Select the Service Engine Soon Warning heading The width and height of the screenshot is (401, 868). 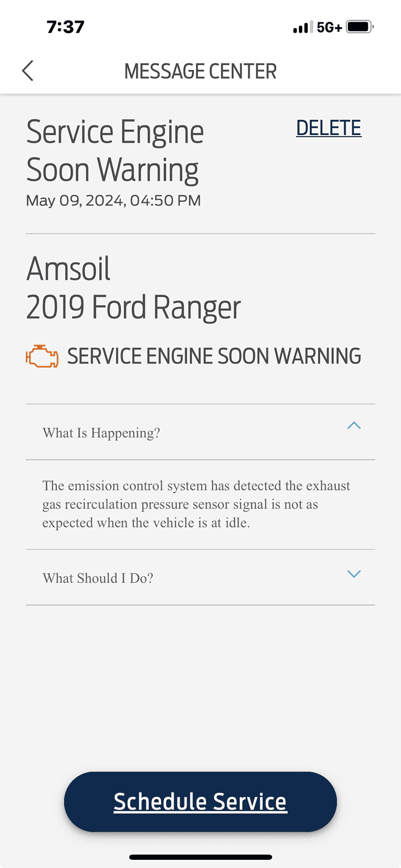(x=115, y=149)
